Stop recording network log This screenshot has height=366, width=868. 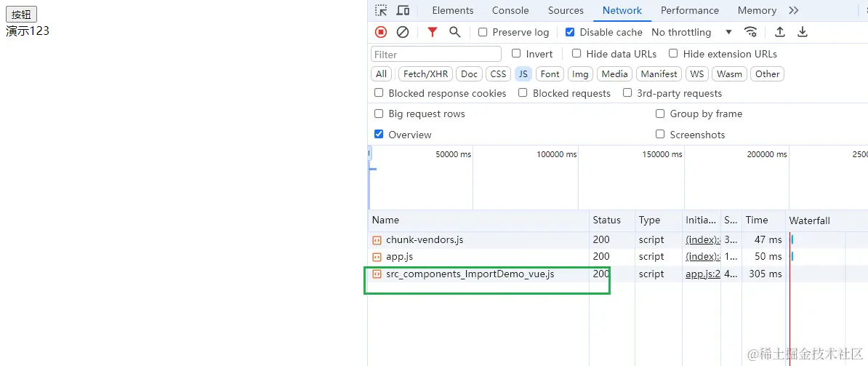381,32
